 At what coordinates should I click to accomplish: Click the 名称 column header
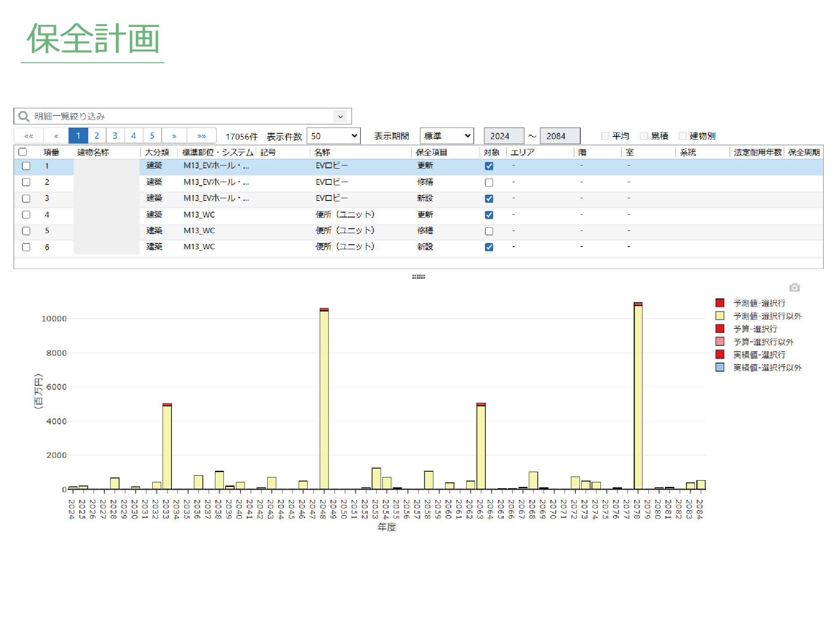(x=322, y=153)
